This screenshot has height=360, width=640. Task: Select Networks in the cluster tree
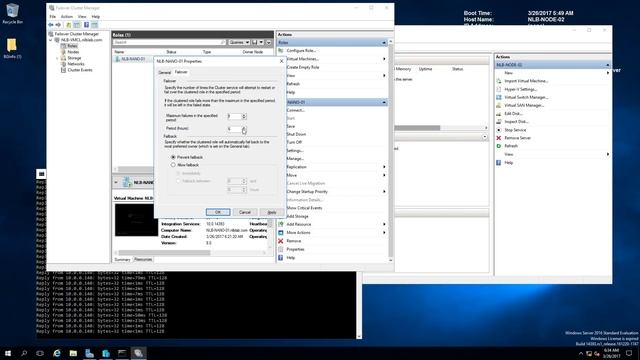coord(76,64)
